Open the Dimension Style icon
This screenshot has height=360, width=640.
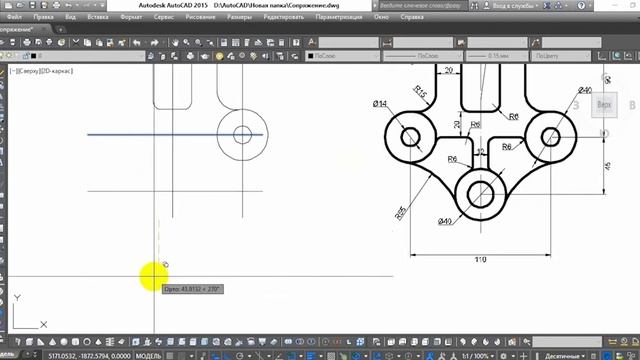click(x=387, y=42)
